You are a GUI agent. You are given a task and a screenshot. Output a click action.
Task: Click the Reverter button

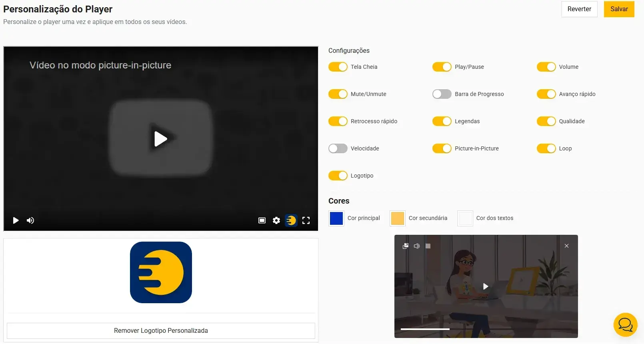point(579,9)
